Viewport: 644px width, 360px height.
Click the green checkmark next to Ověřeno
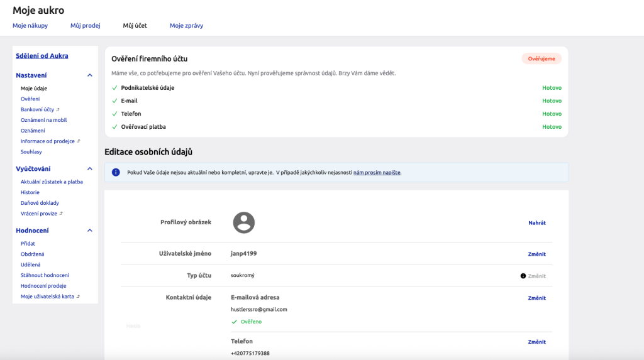pos(234,322)
